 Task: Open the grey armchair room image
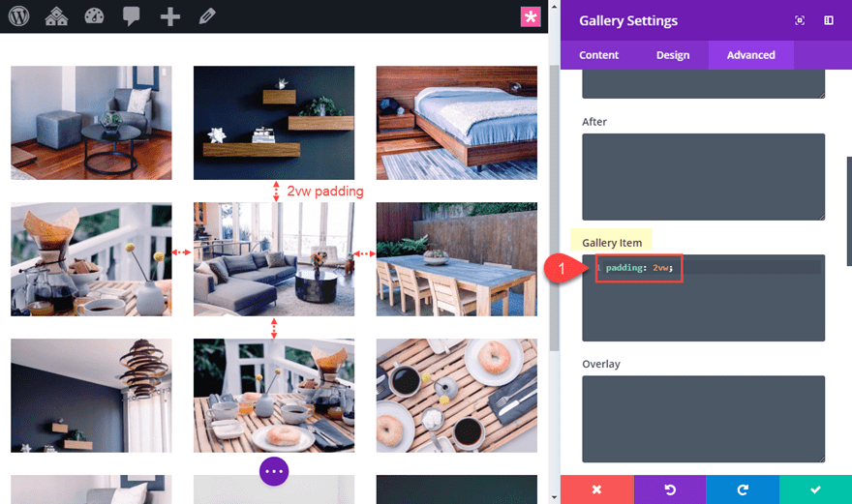(91, 123)
